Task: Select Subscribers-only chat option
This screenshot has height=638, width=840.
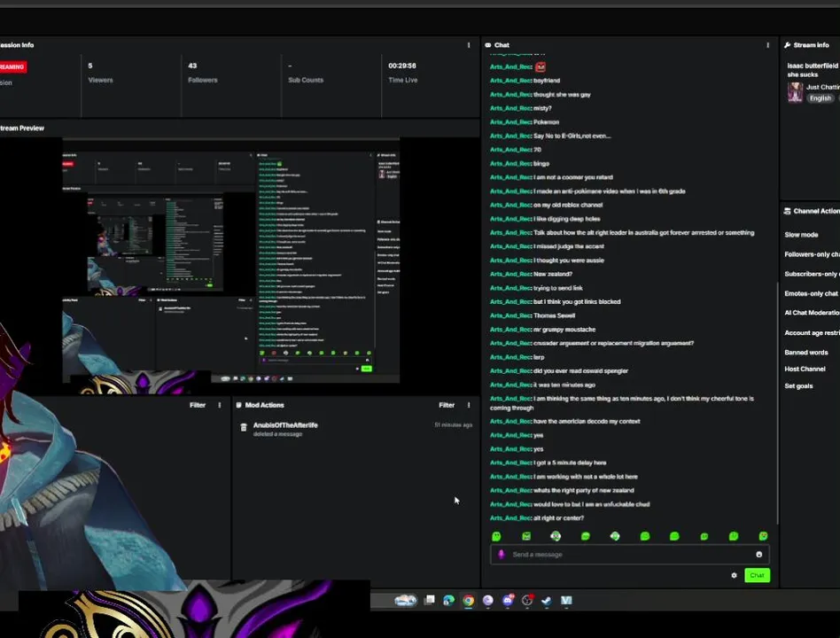Action: pyautogui.click(x=813, y=275)
